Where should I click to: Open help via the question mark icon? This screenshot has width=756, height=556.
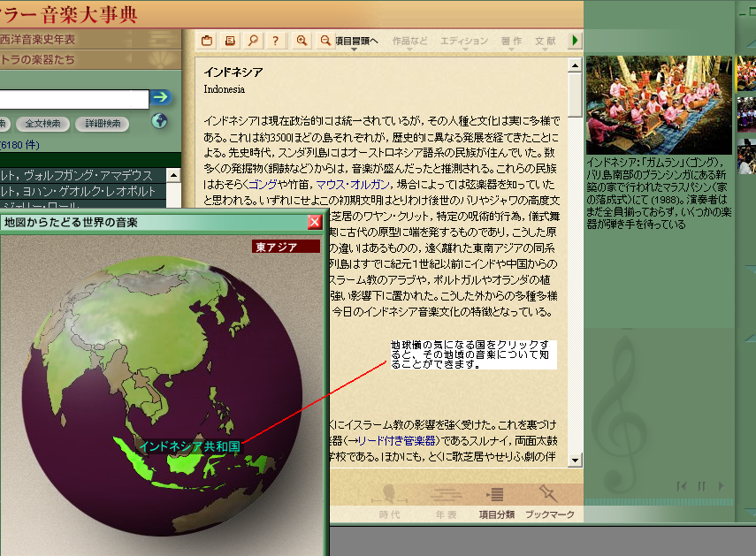pos(275,40)
